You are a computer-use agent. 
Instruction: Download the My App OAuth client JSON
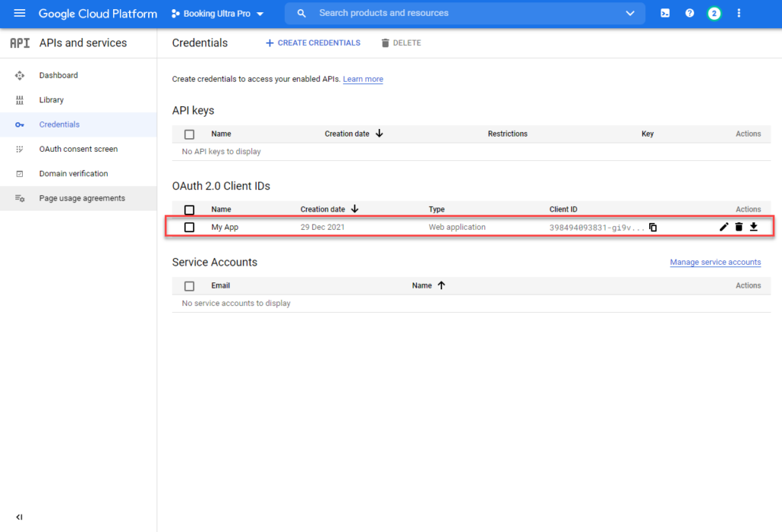tap(754, 227)
